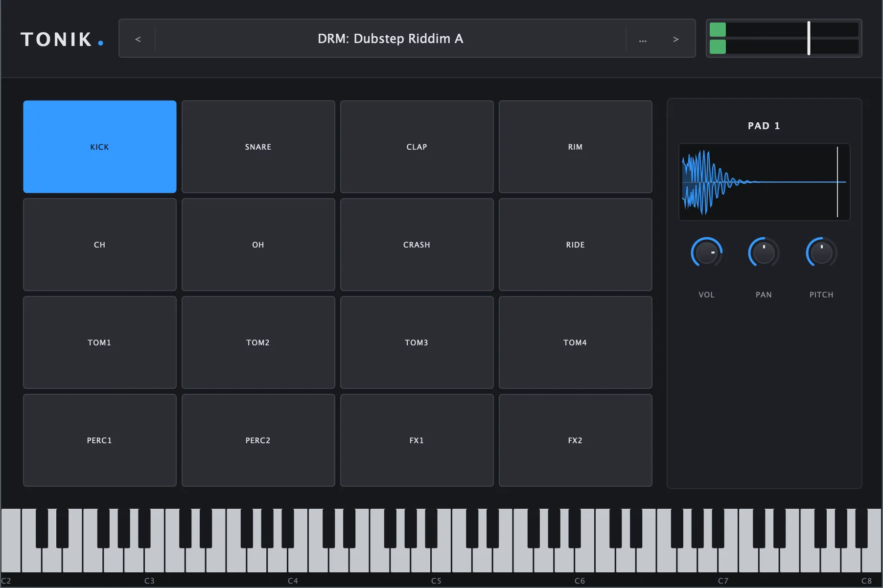The height and width of the screenshot is (588, 883).
Task: Open the DRM: Dubstep Riddim A preset browser
Action: [390, 39]
